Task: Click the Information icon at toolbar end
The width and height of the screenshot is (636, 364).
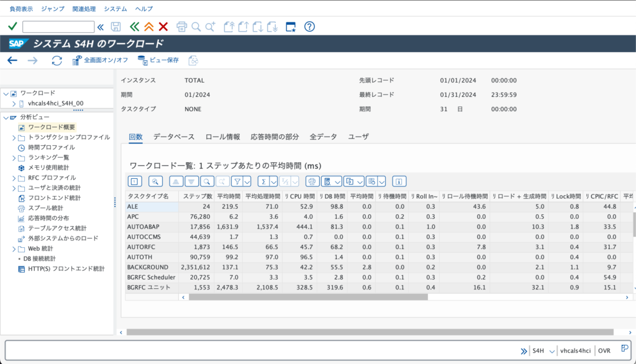Action: (399, 181)
